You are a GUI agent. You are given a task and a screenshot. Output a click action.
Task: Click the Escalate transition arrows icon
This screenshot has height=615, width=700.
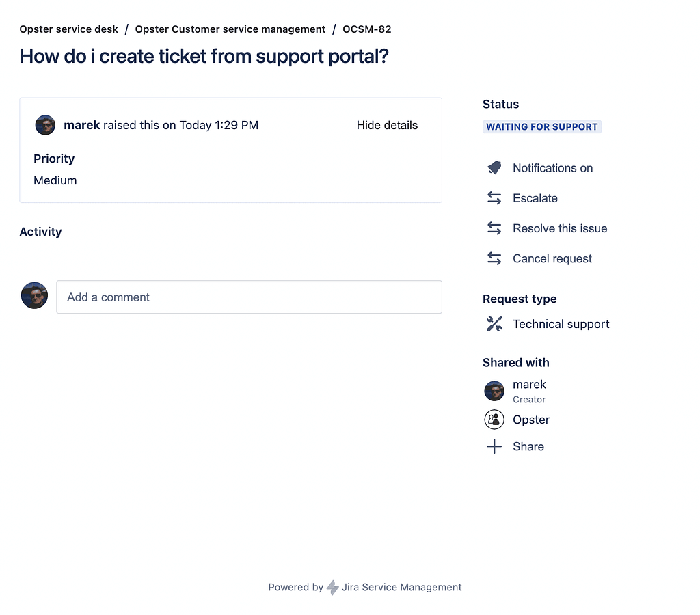494,197
